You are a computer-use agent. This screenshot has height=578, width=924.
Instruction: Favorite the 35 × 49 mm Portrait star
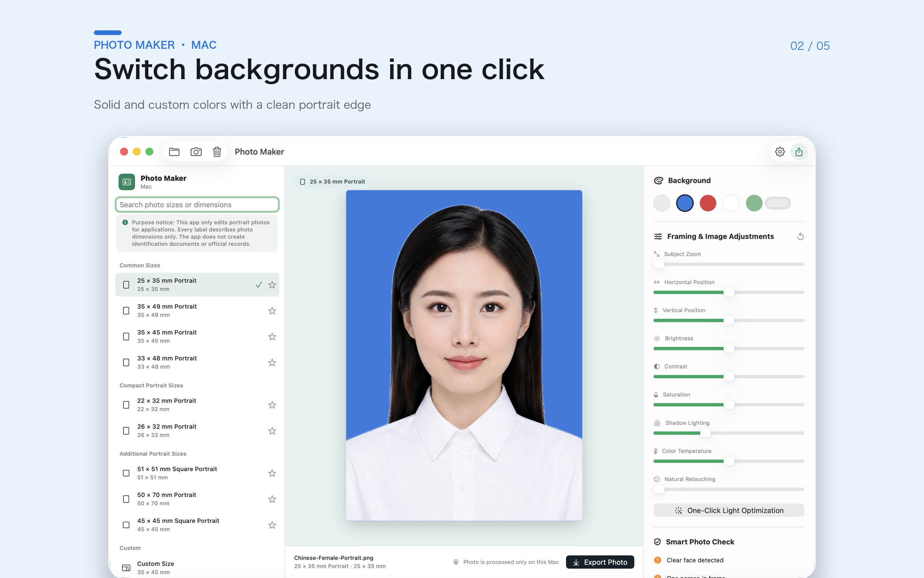tap(272, 311)
